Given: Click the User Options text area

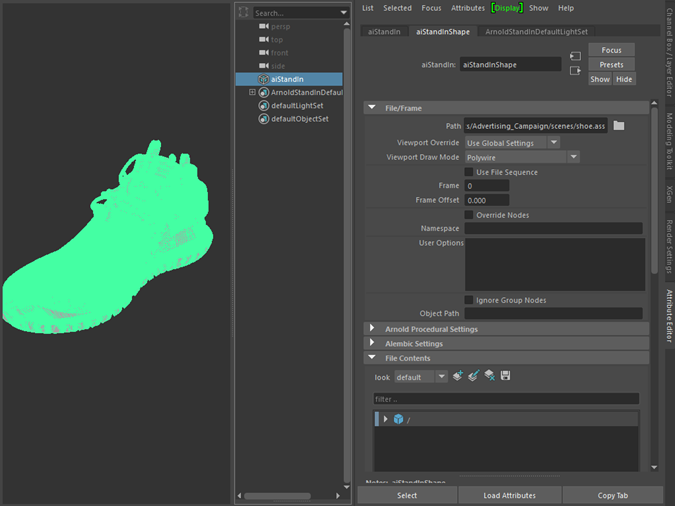Looking at the screenshot, I should 555,264.
